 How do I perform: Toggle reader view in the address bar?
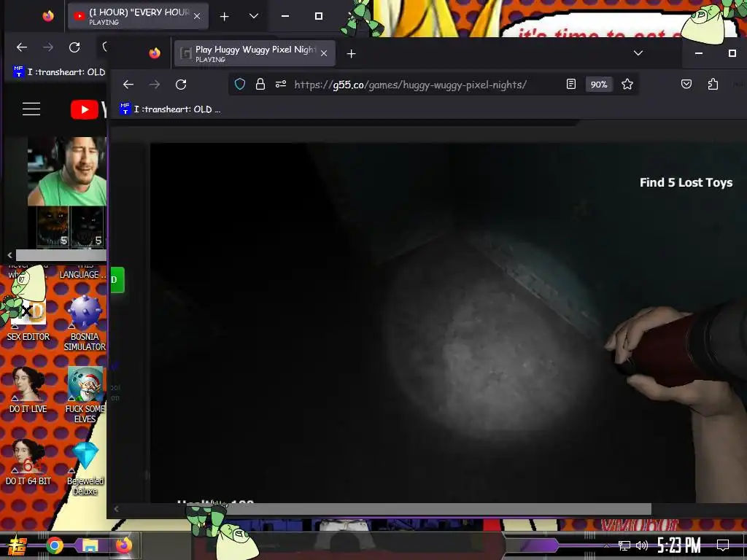570,85
